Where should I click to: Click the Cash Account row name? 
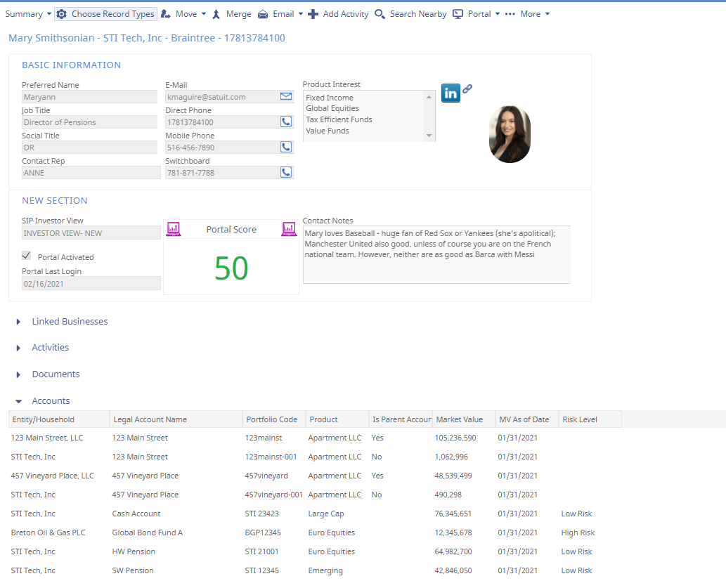(136, 514)
